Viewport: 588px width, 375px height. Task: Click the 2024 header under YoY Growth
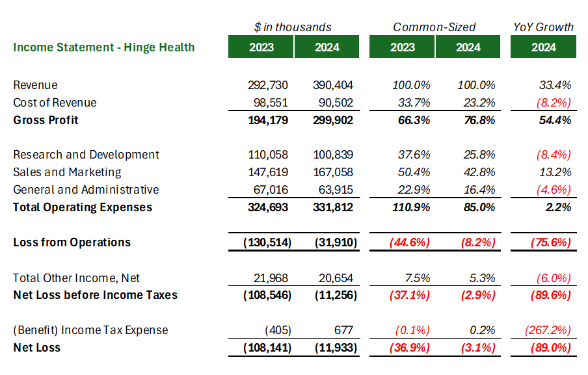(x=543, y=47)
